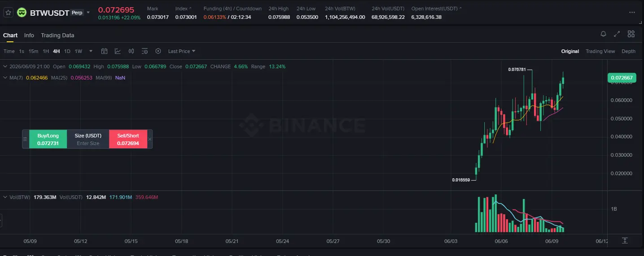Click the auto-fit price scale icon
Image resolution: width=644 pixels, height=256 pixels.
point(625,241)
